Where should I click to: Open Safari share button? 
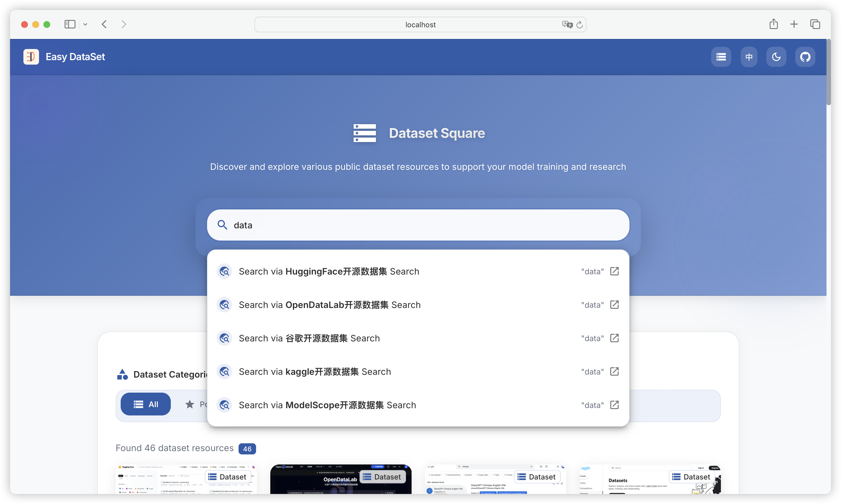tap(773, 24)
